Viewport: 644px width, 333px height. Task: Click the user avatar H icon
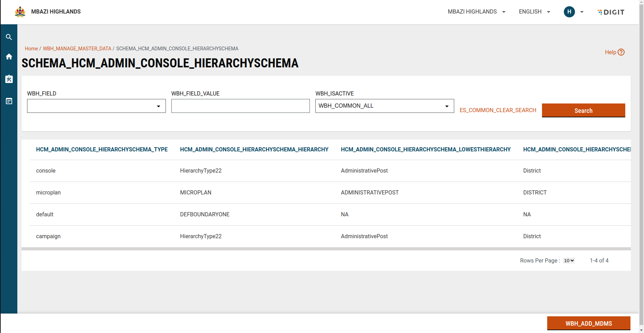[x=569, y=12]
